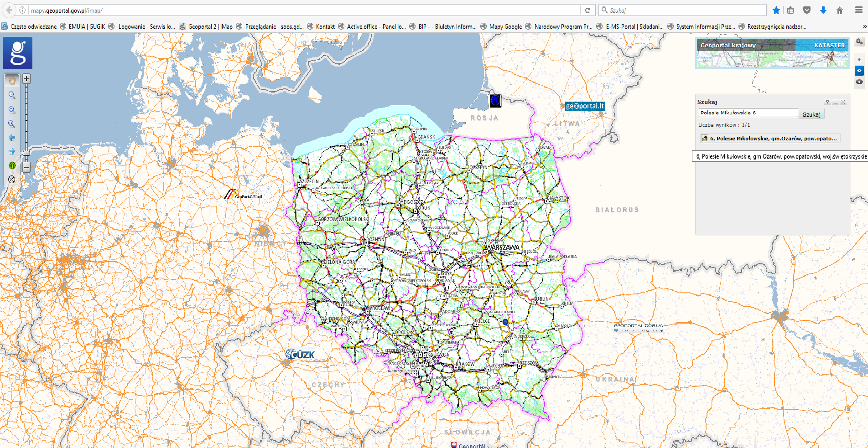Viewport: 868px width, 448px height.
Task: Open the Mapy Google bookmark
Action: tap(501, 26)
